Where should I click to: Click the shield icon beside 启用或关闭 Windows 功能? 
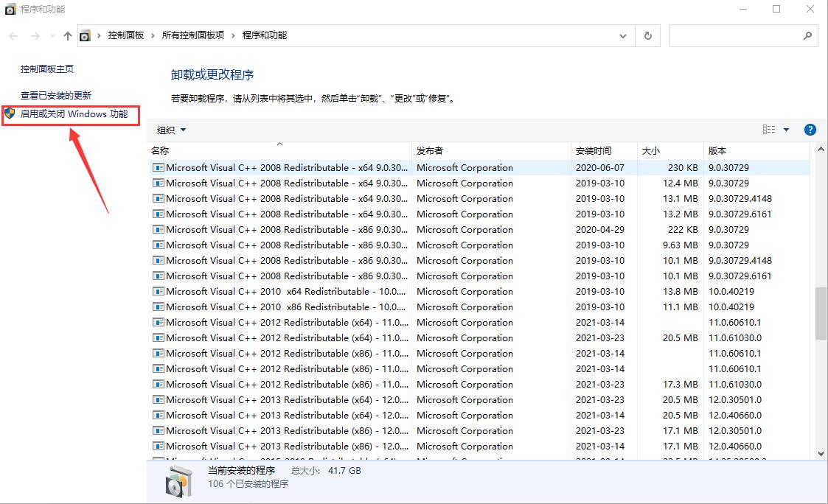click(10, 115)
